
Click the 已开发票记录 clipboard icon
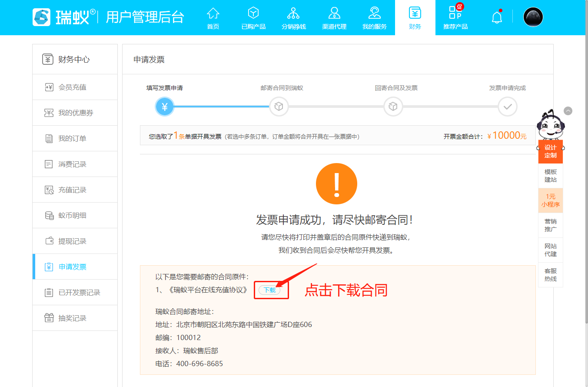[49, 292]
